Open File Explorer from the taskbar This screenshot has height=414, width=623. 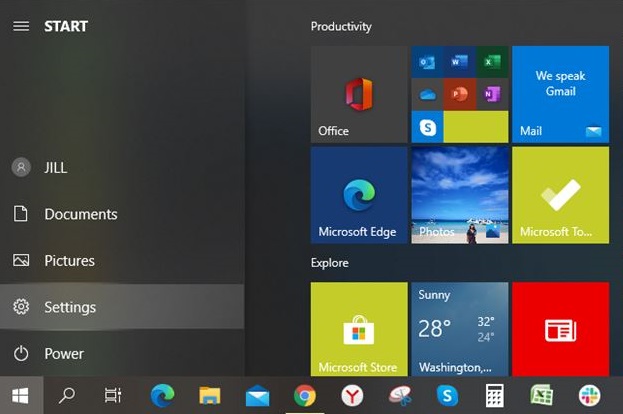[x=210, y=395]
